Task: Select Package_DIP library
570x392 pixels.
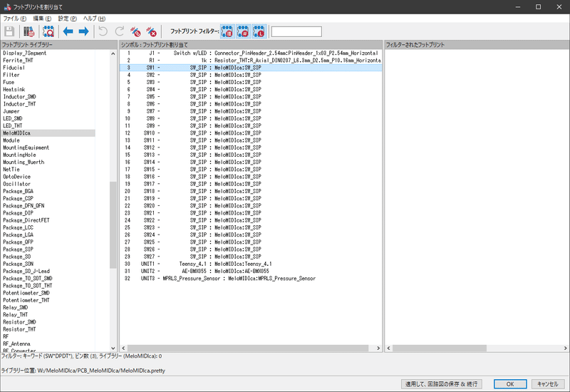Action: (x=19, y=213)
